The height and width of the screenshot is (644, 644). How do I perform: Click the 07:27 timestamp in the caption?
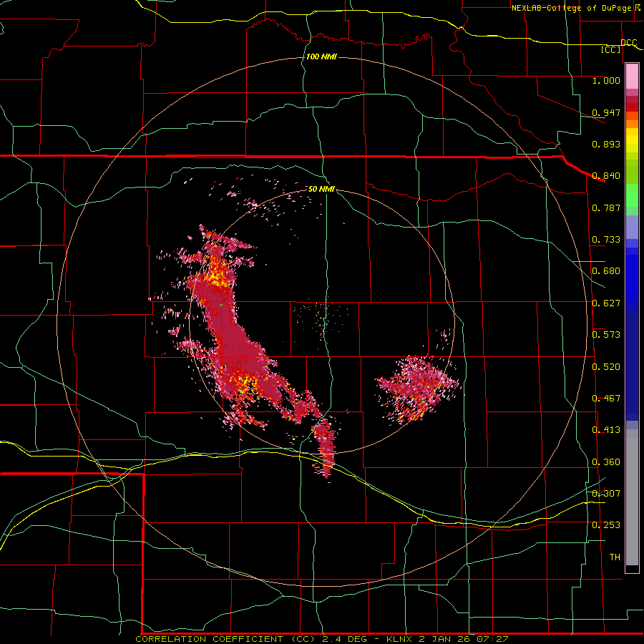[x=492, y=639]
